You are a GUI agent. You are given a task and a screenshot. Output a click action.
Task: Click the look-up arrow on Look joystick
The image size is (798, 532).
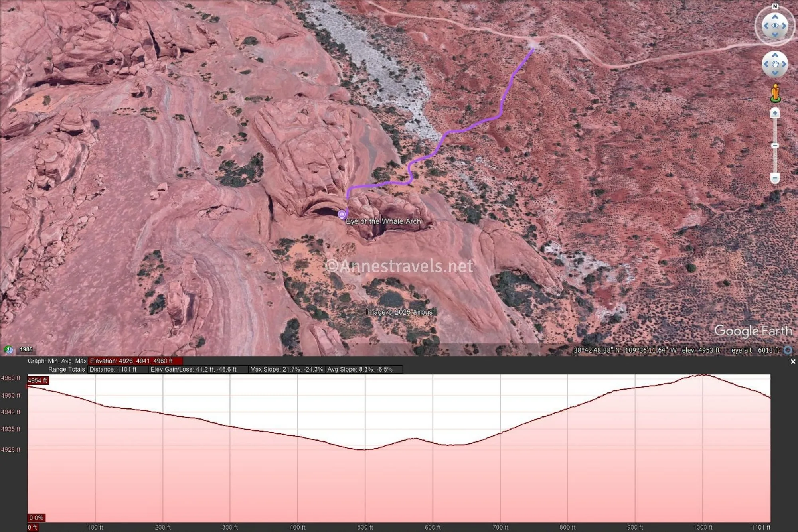coord(775,17)
